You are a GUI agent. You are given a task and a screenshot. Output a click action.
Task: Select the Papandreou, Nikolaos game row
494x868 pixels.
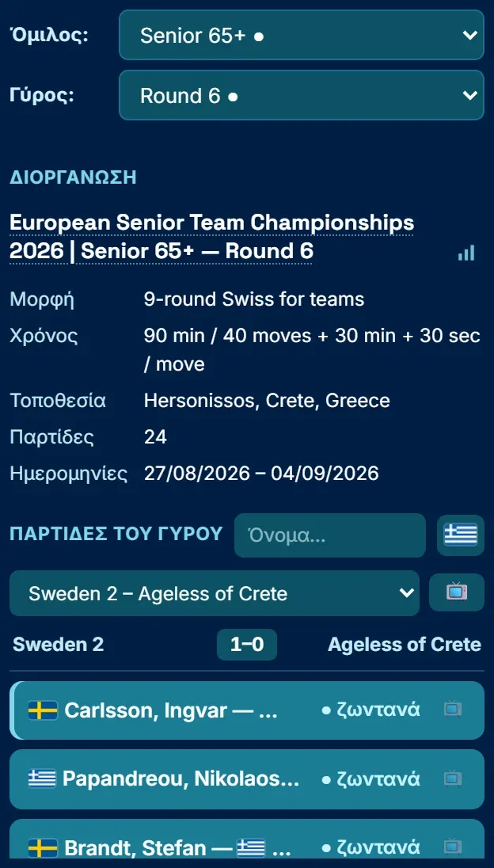coord(247,779)
